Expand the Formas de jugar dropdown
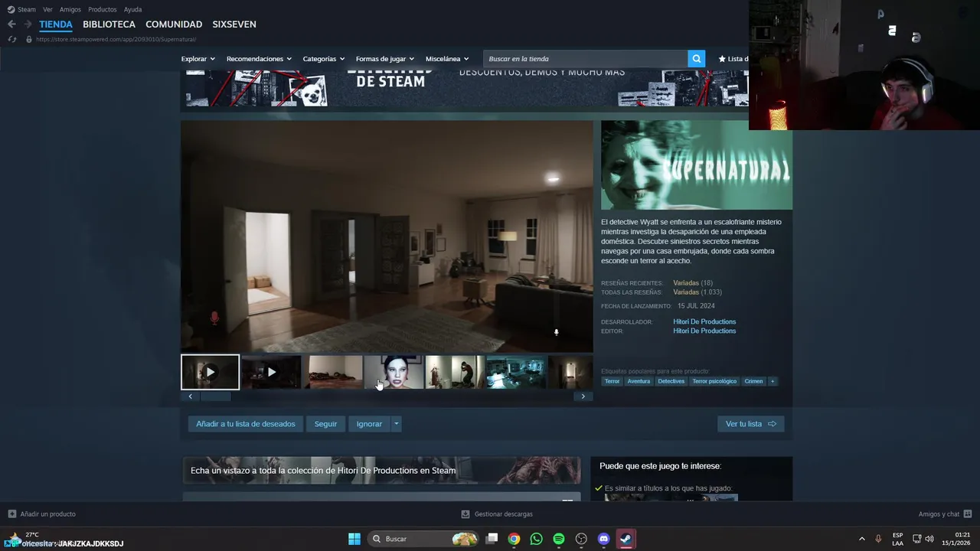Viewport: 980px width, 551px height. [x=385, y=59]
